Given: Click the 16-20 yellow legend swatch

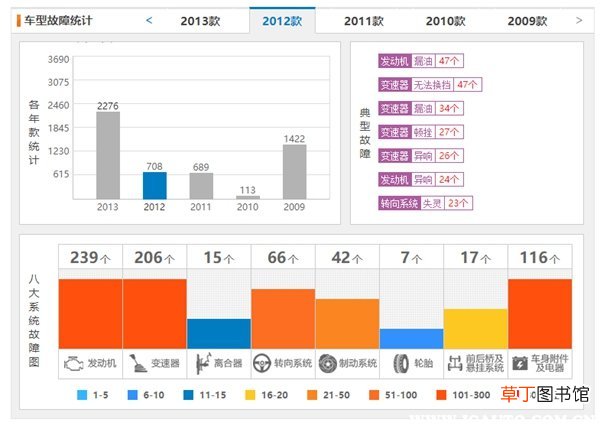Looking at the screenshot, I should (250, 395).
